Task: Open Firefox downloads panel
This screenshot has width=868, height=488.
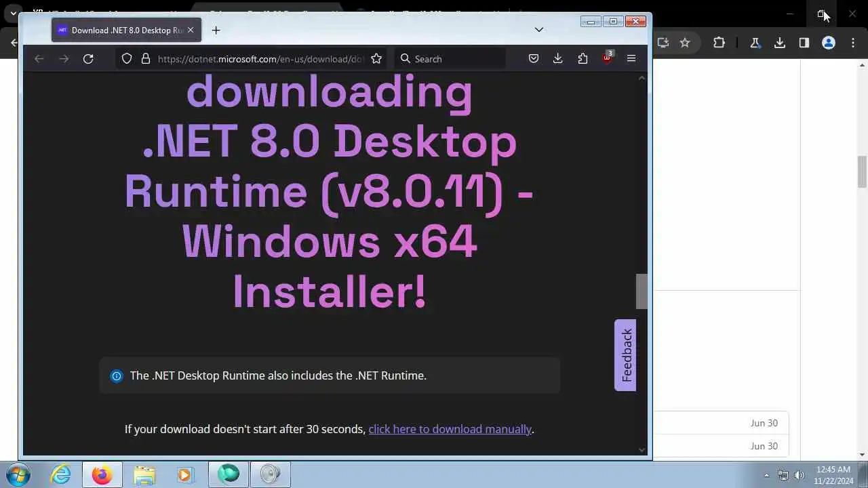Action: [558, 59]
